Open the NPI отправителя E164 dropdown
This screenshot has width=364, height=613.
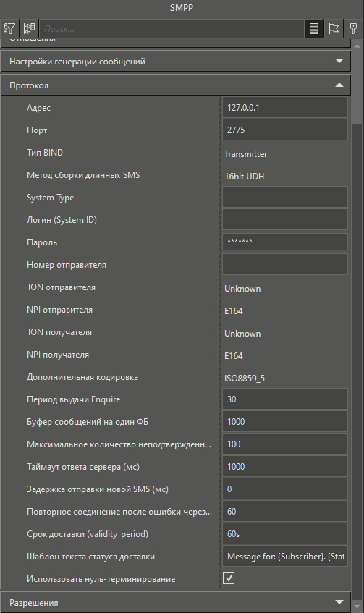pyautogui.click(x=285, y=311)
